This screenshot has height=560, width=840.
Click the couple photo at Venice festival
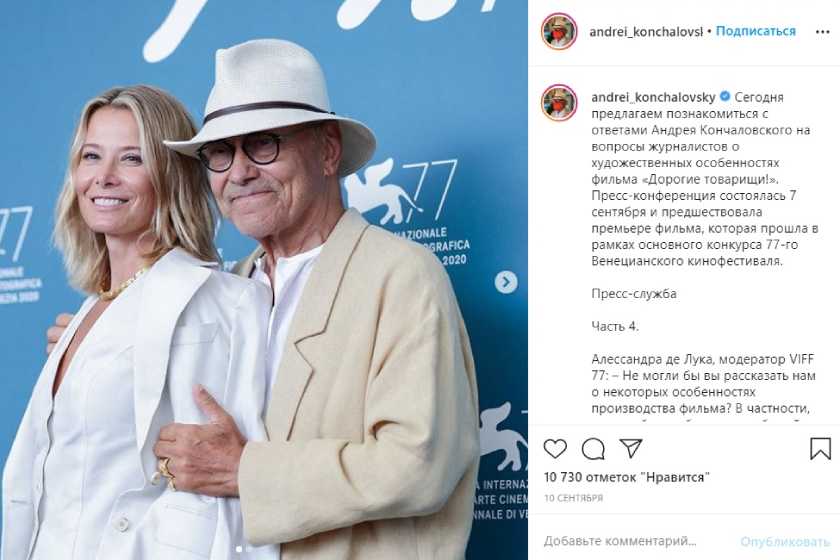[264, 280]
